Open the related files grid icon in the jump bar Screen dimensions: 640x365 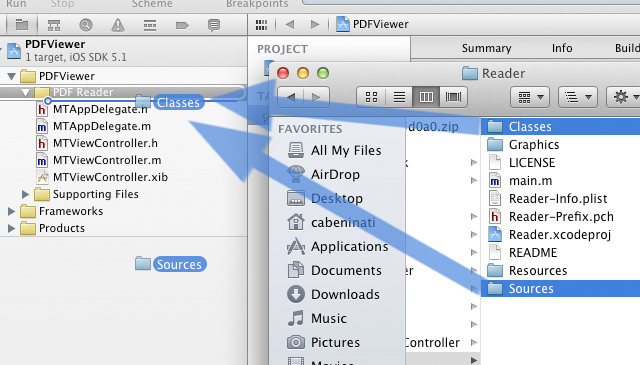point(261,24)
